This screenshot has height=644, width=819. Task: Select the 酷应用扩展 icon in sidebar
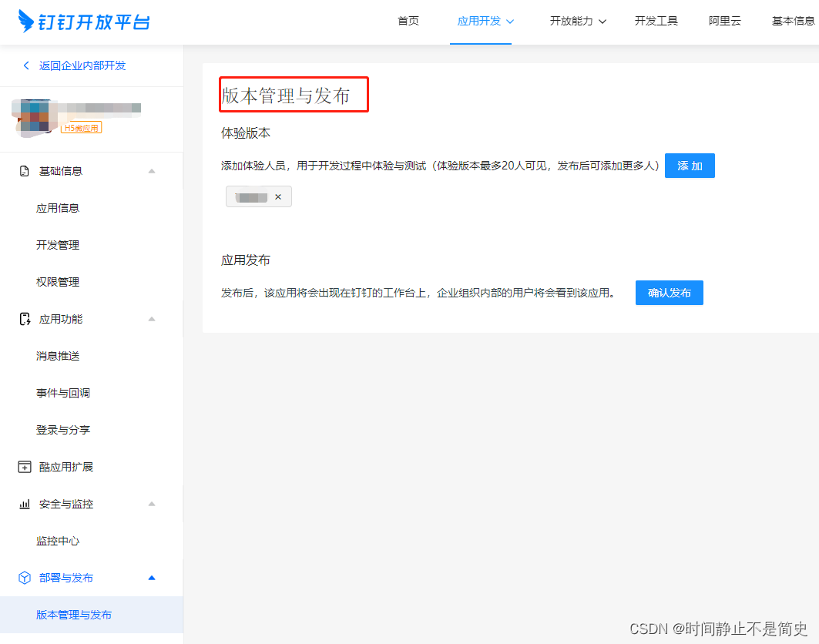(23, 466)
